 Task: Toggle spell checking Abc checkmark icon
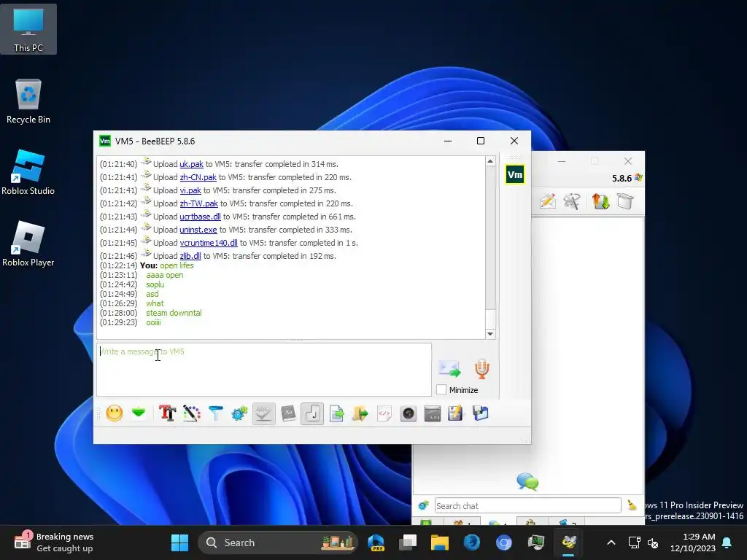pyautogui.click(x=263, y=413)
